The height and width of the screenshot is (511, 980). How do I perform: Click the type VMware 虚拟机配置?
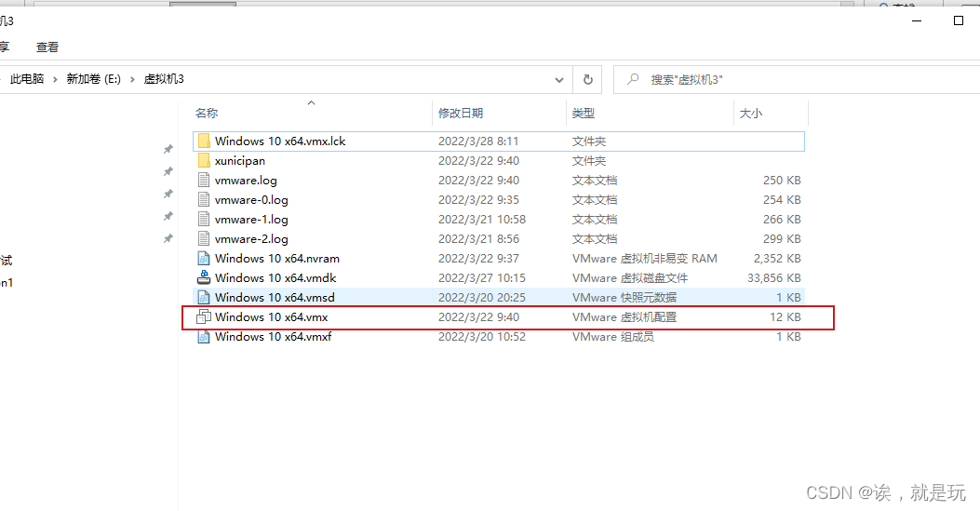(x=624, y=316)
